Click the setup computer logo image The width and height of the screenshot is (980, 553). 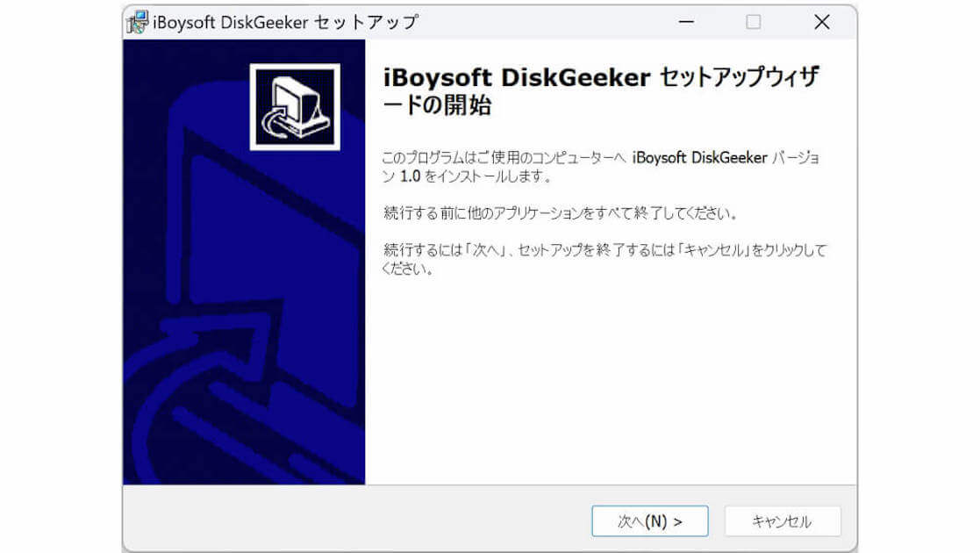pos(295,107)
